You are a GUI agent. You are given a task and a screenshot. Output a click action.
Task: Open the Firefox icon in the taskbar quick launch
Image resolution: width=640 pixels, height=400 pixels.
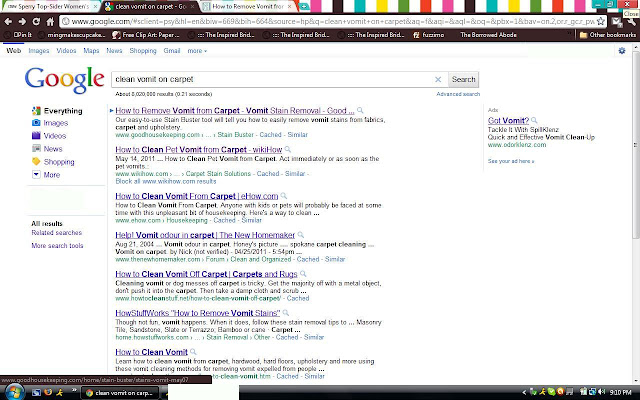coord(48,393)
